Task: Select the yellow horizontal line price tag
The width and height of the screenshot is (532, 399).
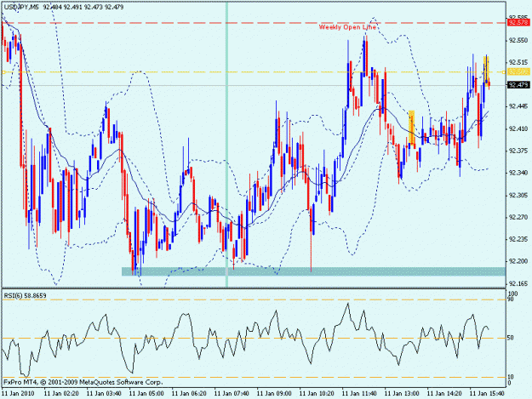Action: 518,71
